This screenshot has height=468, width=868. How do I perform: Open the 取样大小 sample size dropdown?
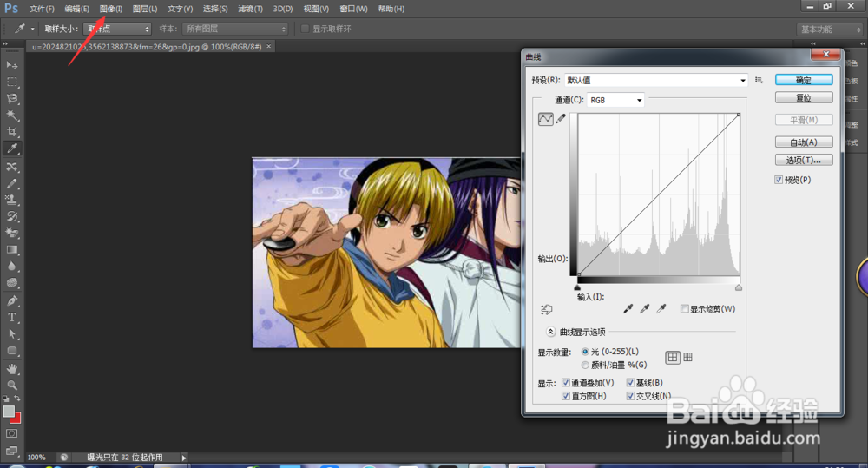pyautogui.click(x=117, y=29)
